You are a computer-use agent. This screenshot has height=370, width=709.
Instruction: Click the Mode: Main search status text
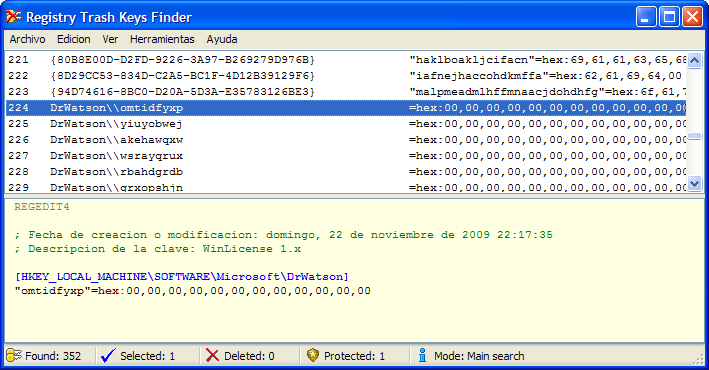tap(479, 356)
